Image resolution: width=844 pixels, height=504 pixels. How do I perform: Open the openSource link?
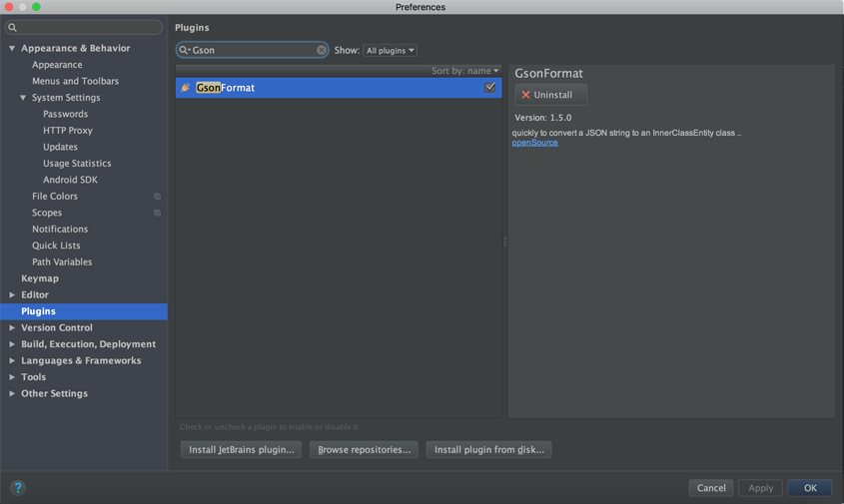[x=535, y=143]
